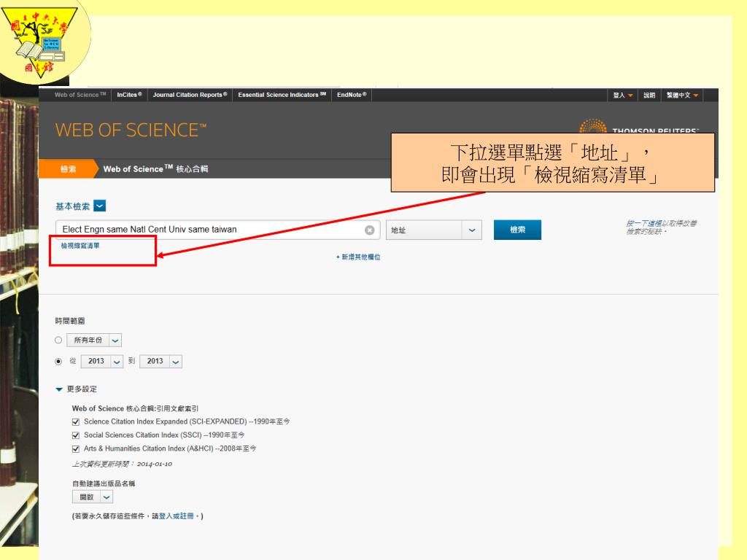Click the blue 檢索 search button
747x560 pixels.
[517, 230]
